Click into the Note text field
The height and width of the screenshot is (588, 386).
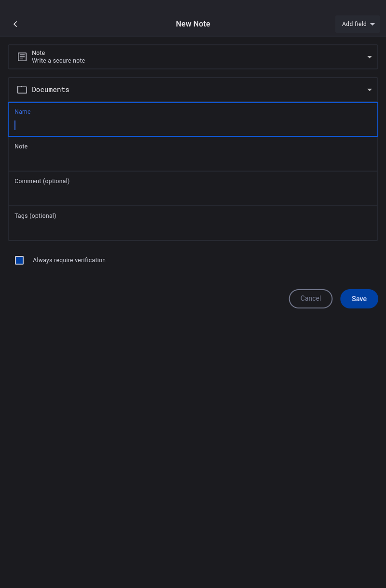point(193,159)
